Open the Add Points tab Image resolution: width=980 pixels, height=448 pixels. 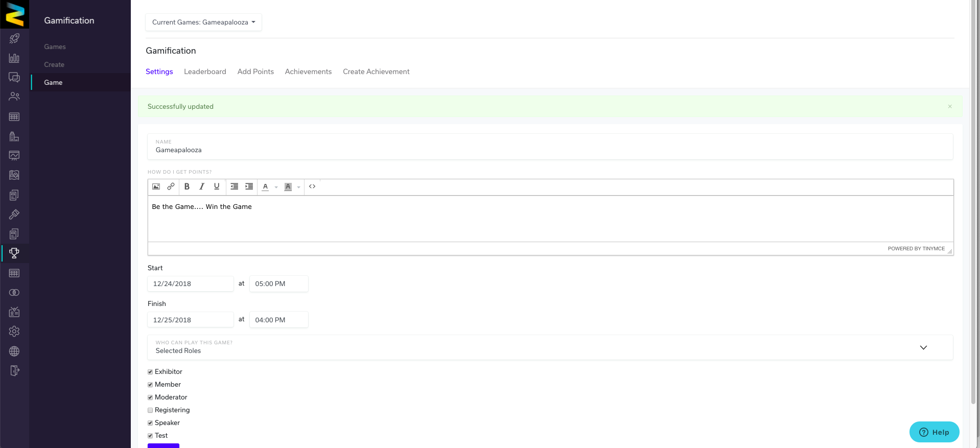255,72
